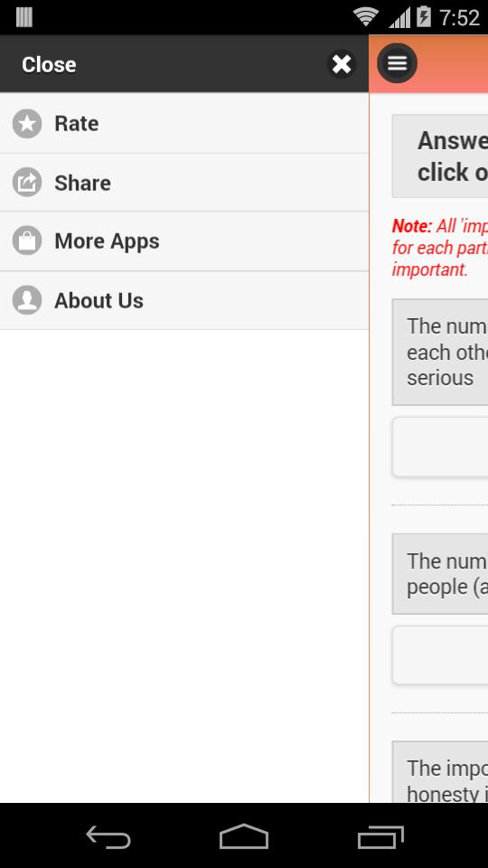Tap the second empty answer box
Image resolution: width=488 pixels, height=868 pixels.
[x=440, y=656]
